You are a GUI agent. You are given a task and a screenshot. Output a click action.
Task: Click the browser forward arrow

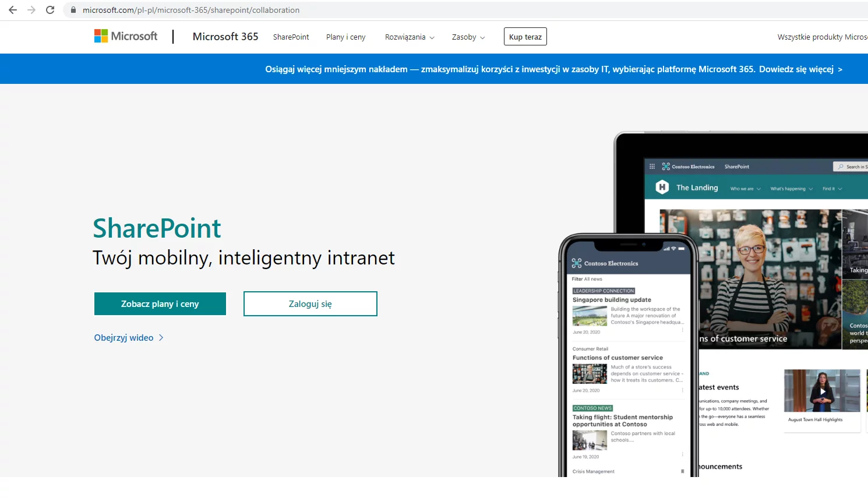pos(31,10)
